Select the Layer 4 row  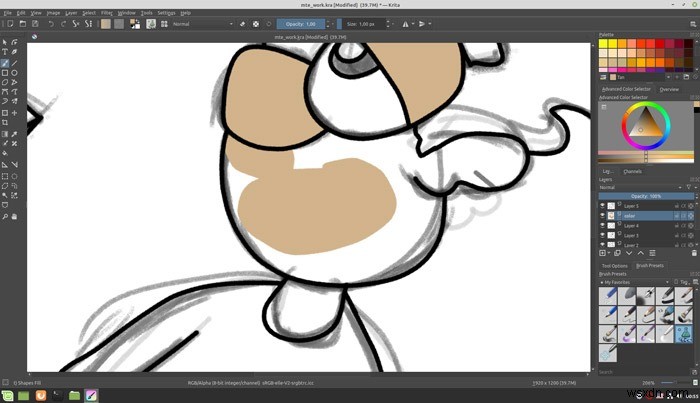(646, 225)
